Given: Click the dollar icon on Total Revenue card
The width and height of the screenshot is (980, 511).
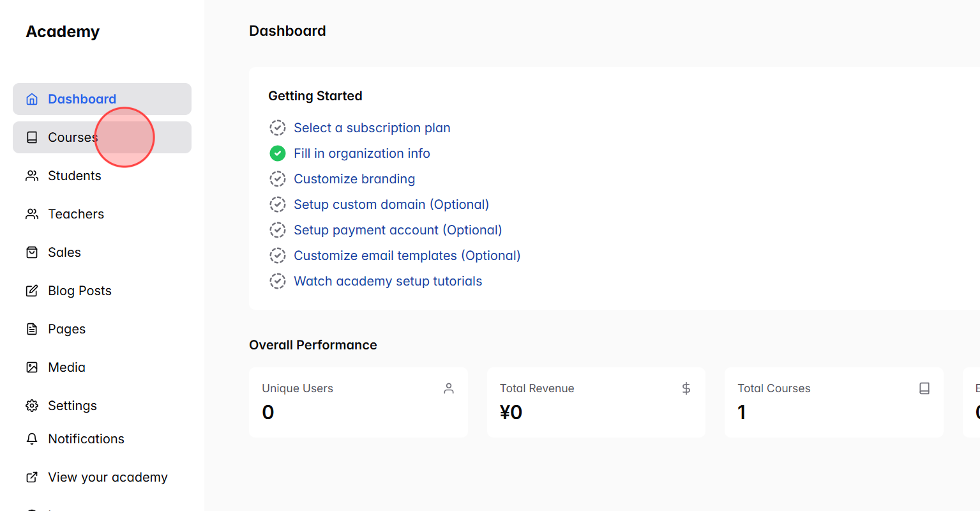Looking at the screenshot, I should pyautogui.click(x=686, y=388).
